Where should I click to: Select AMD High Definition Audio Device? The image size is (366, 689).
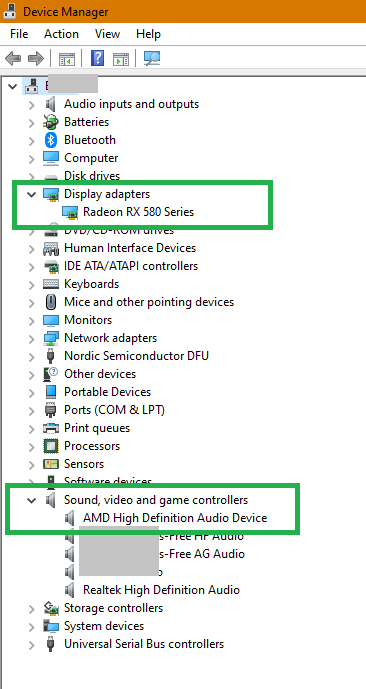[x=175, y=518]
